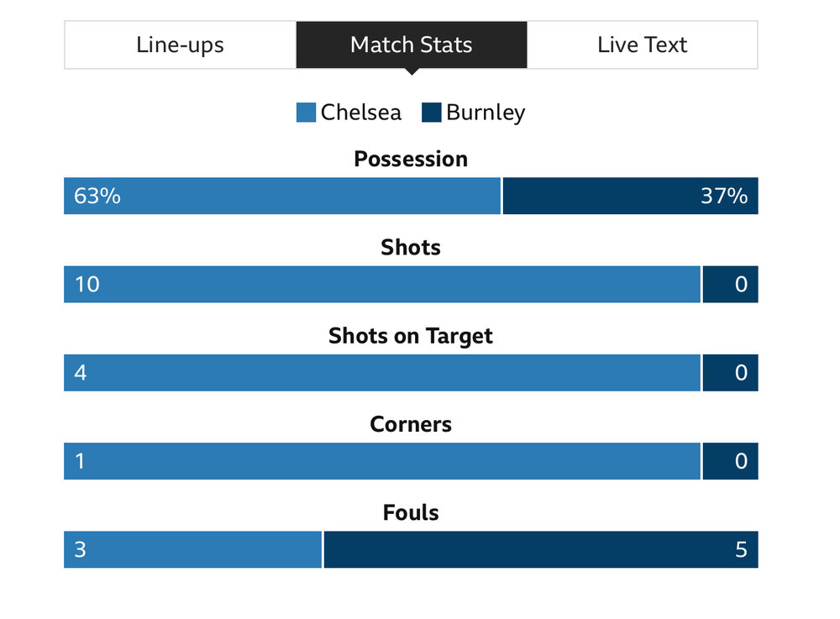Select the Match Stats tab

(x=412, y=45)
